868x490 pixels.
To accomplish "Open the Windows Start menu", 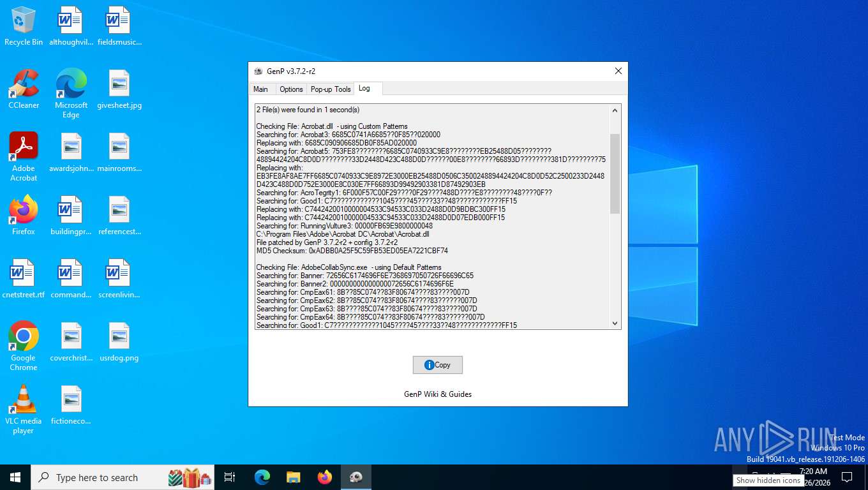I will point(15,477).
